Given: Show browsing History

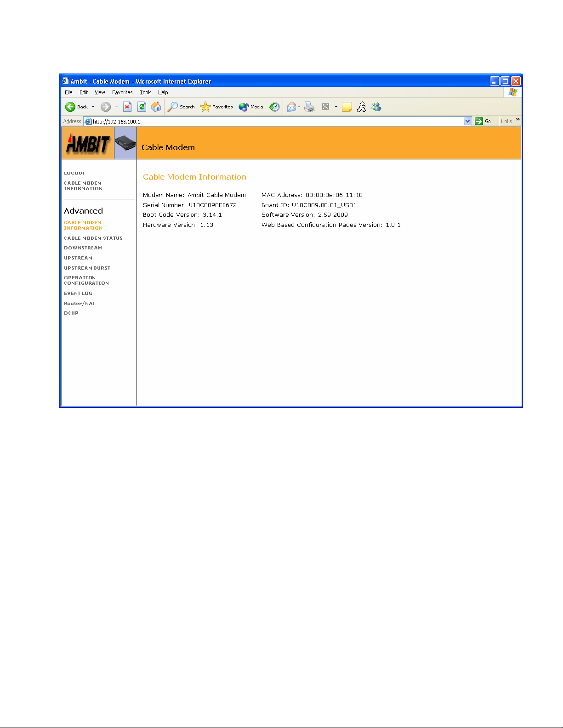Looking at the screenshot, I should click(x=274, y=107).
